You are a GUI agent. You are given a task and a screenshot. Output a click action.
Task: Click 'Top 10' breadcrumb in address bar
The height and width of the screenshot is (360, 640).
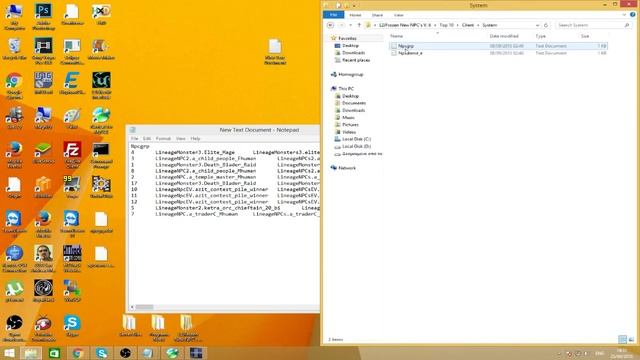click(446, 25)
